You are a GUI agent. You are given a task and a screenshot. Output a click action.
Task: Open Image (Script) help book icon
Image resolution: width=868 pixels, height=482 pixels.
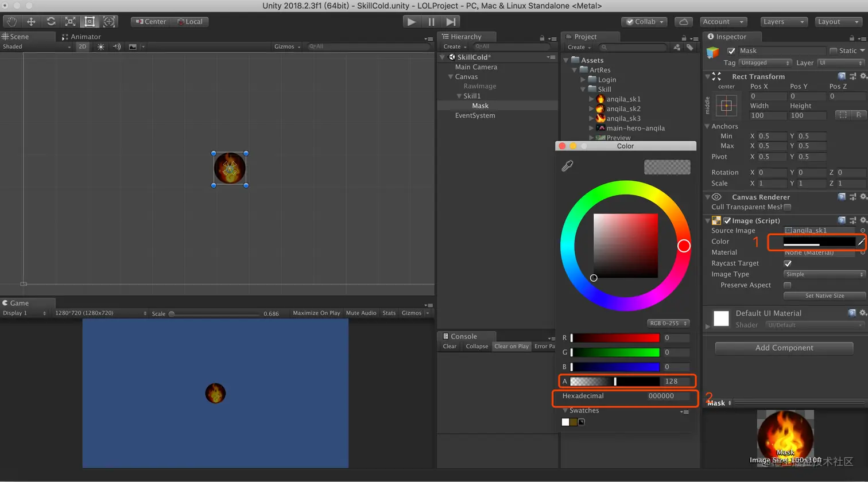pos(842,220)
